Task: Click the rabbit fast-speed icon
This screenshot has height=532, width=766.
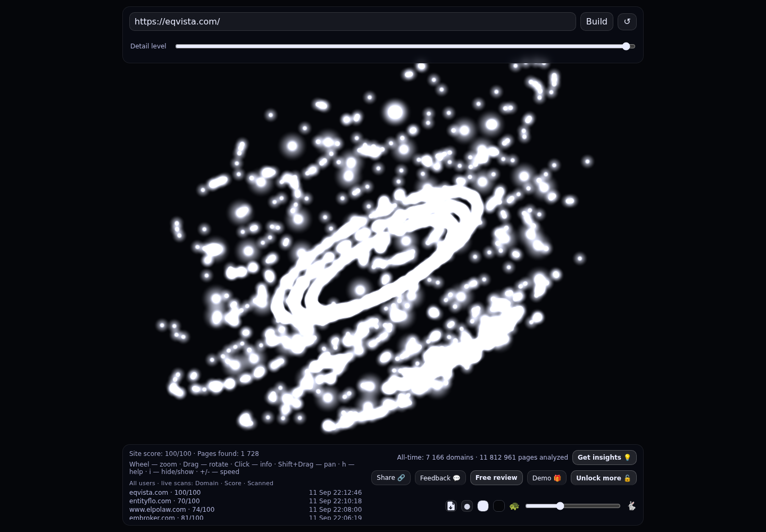Action: pyautogui.click(x=631, y=506)
